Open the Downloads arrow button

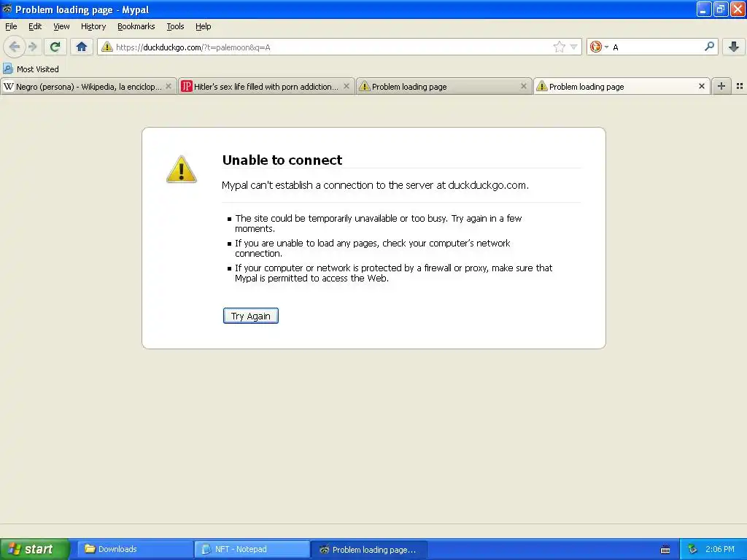coord(734,47)
